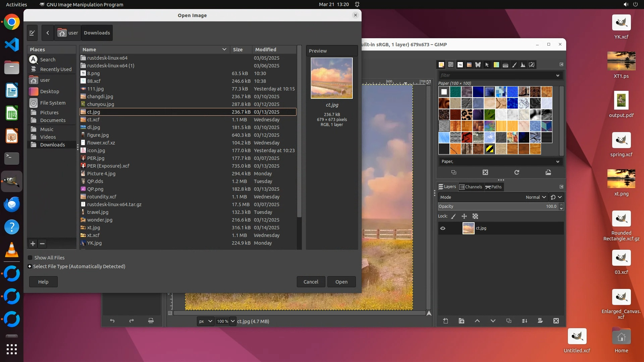Viewport: 644px width, 362px height.
Task: Switch to the Channels tab
Action: [471, 187]
